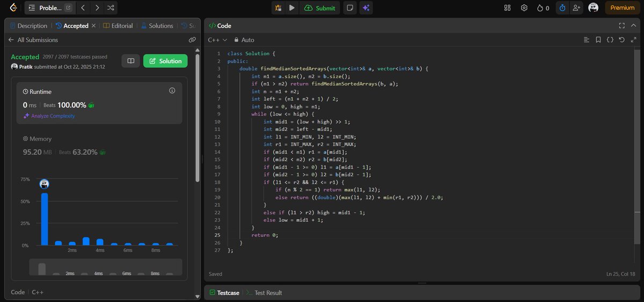Click the Premium button
This screenshot has width=644, height=302.
coord(622,8)
